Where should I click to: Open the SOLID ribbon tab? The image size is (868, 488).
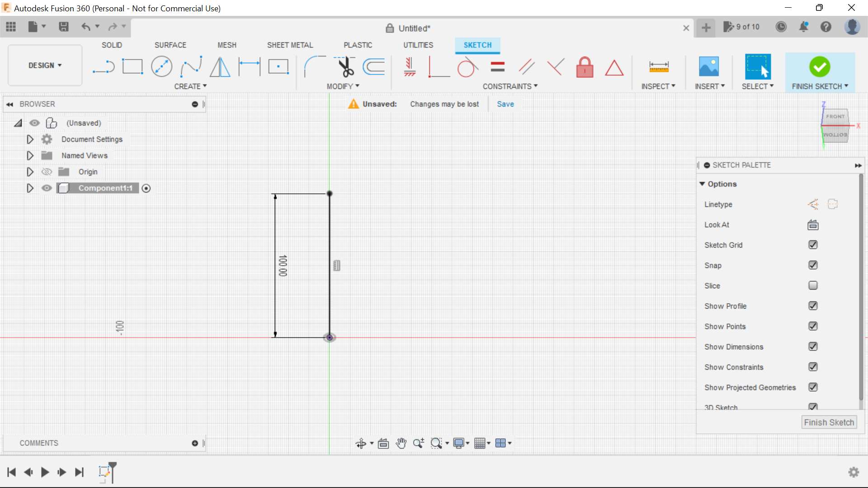[x=113, y=45]
